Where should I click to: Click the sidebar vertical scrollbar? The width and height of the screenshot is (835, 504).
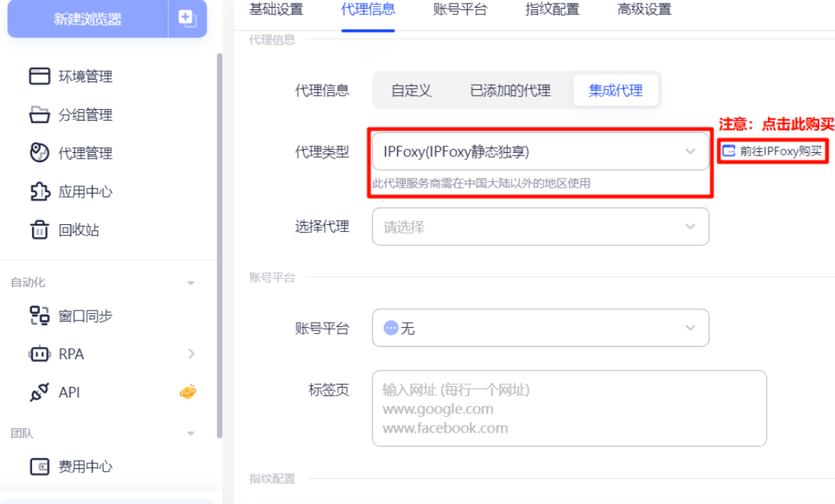pos(219,246)
